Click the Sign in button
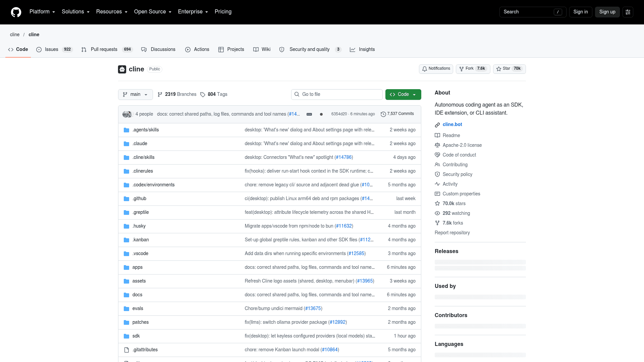 pos(581,12)
